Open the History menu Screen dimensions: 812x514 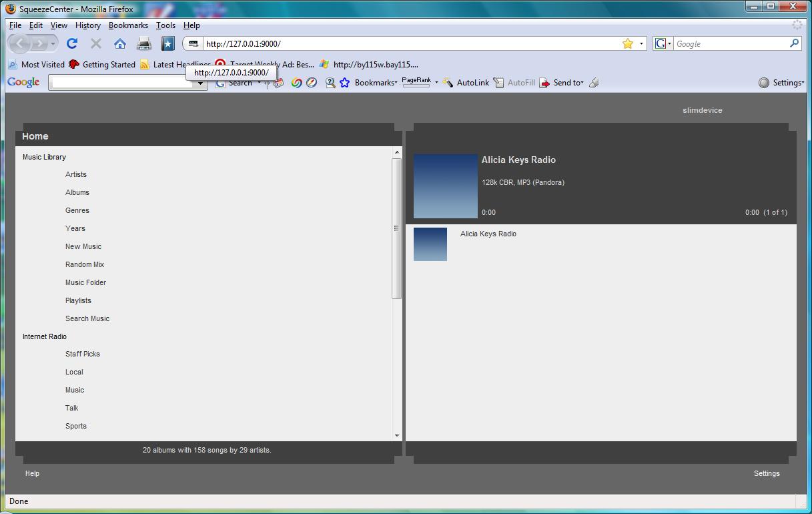coord(87,25)
